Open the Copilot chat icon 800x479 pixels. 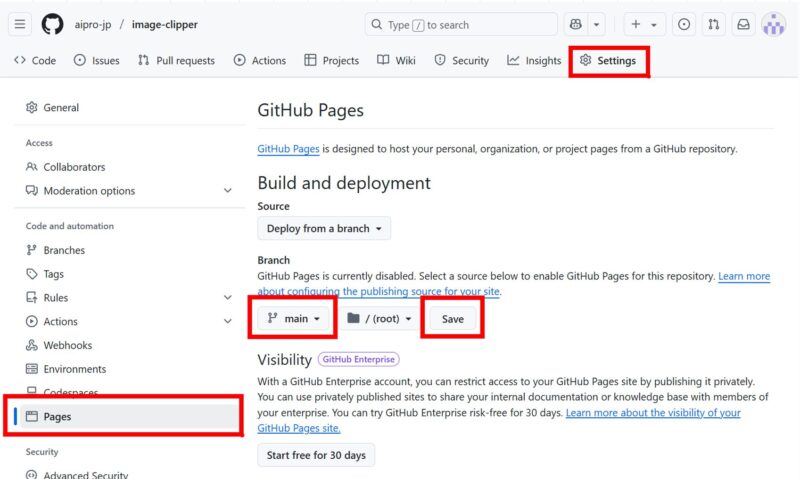click(x=576, y=24)
